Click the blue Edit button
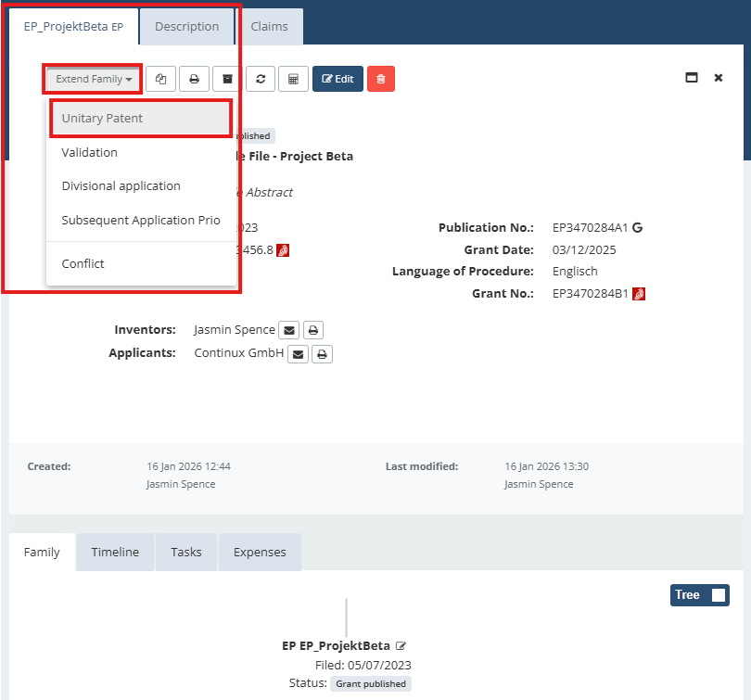The height and width of the screenshot is (700, 751). tap(337, 79)
